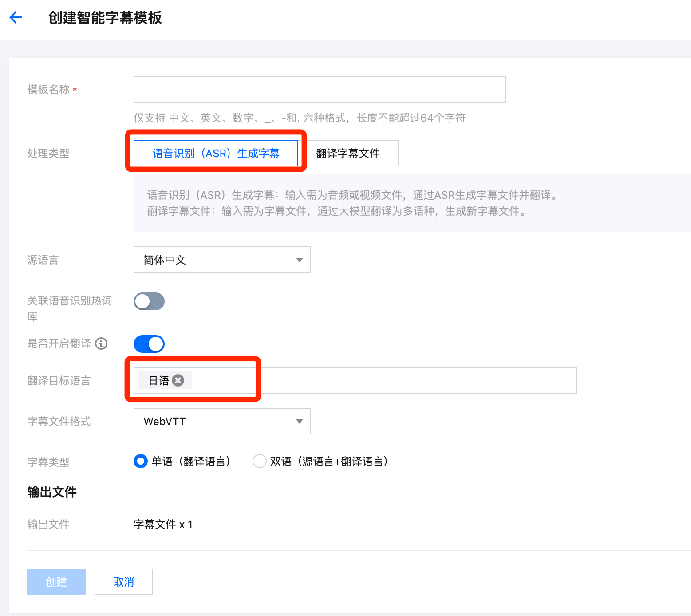Select 单语（翻译语言）radio option
This screenshot has height=616, width=691.
coord(141,462)
